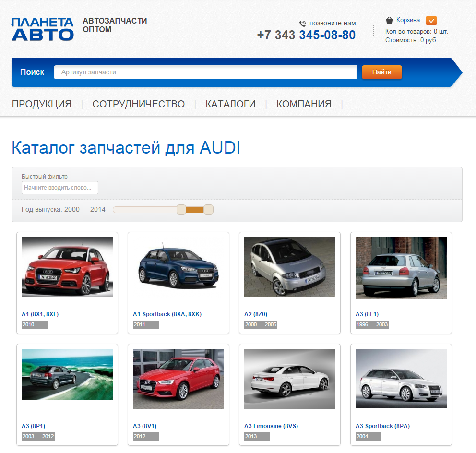This screenshot has height=453, width=476.
Task: Click the Стоимость: 0 руб. text
Action: click(x=411, y=40)
